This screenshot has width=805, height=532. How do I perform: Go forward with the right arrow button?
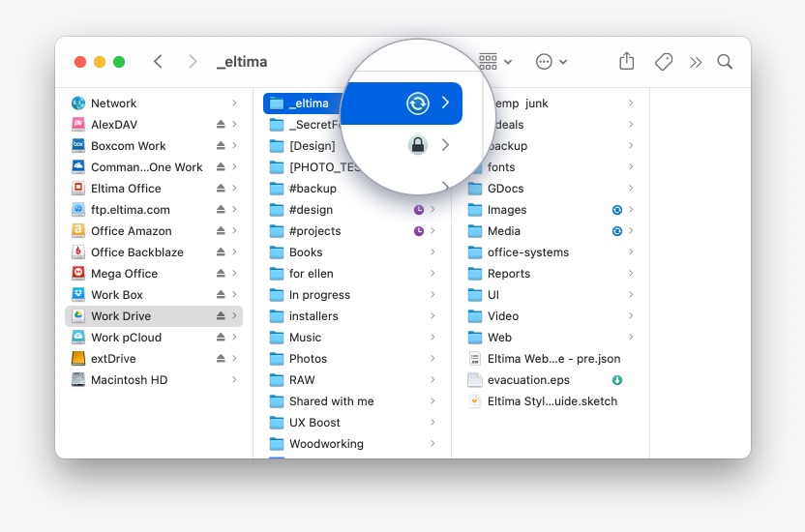point(193,62)
